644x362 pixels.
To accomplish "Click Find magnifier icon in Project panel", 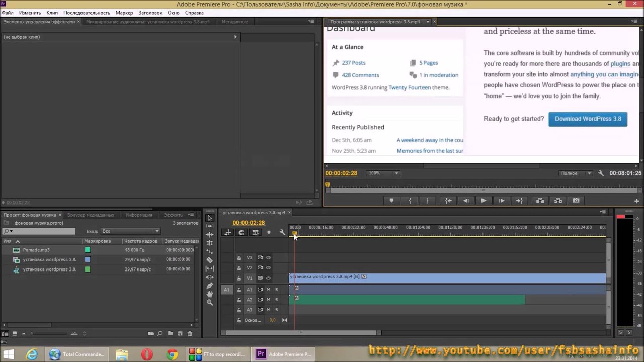I will [160, 333].
